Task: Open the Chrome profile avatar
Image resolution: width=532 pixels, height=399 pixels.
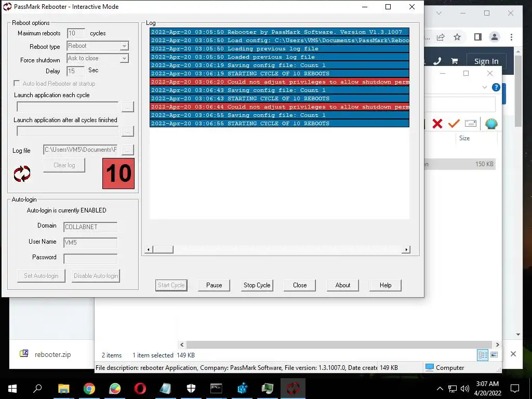Action: 495,37
